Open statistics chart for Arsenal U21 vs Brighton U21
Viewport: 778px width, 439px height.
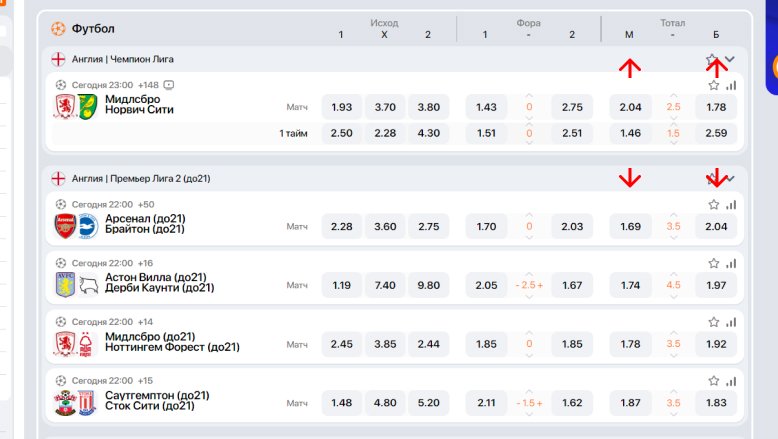click(730, 205)
